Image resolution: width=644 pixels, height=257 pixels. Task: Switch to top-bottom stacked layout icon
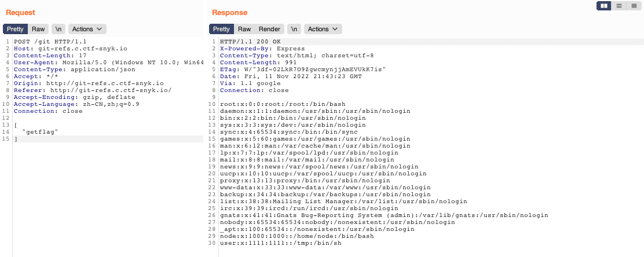[619, 6]
